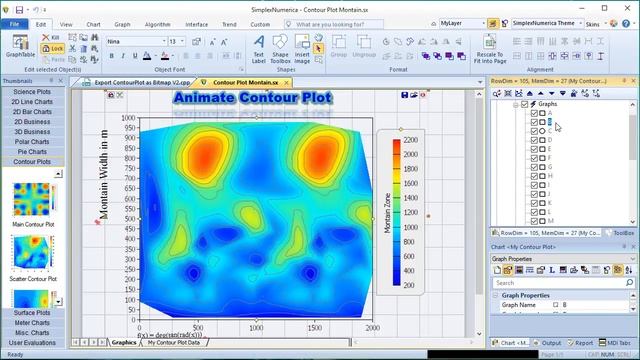Uncheck graph D checkbox

tap(534, 140)
